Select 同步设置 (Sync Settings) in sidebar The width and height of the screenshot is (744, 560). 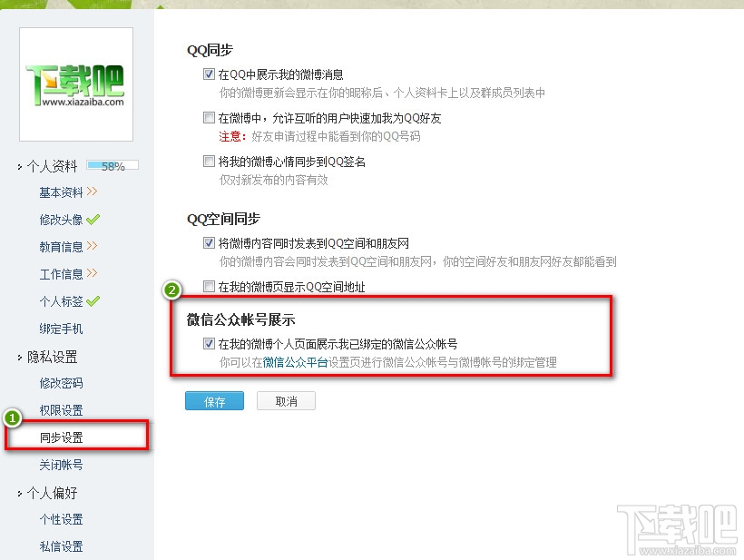pyautogui.click(x=61, y=437)
